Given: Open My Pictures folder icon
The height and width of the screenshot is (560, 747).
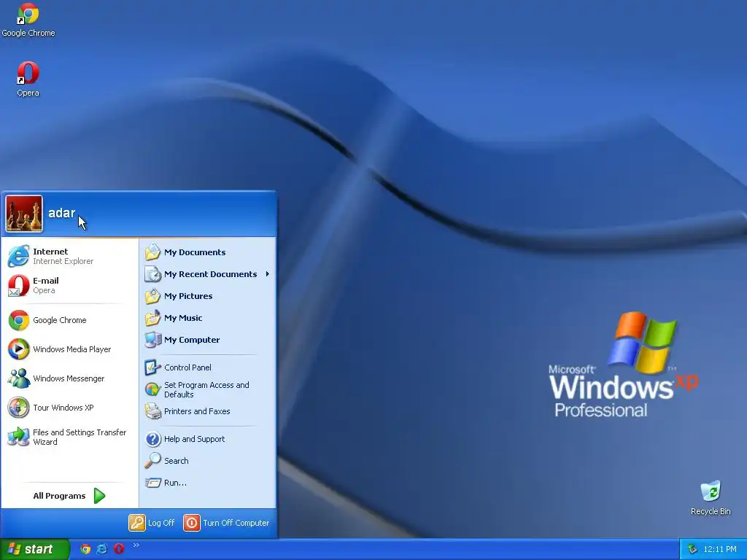Looking at the screenshot, I should [153, 296].
